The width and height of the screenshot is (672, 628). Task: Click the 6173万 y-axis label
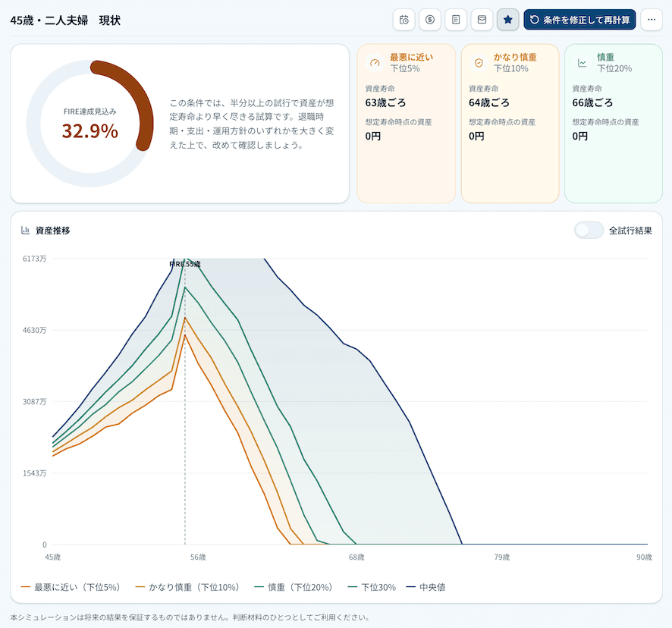34,259
